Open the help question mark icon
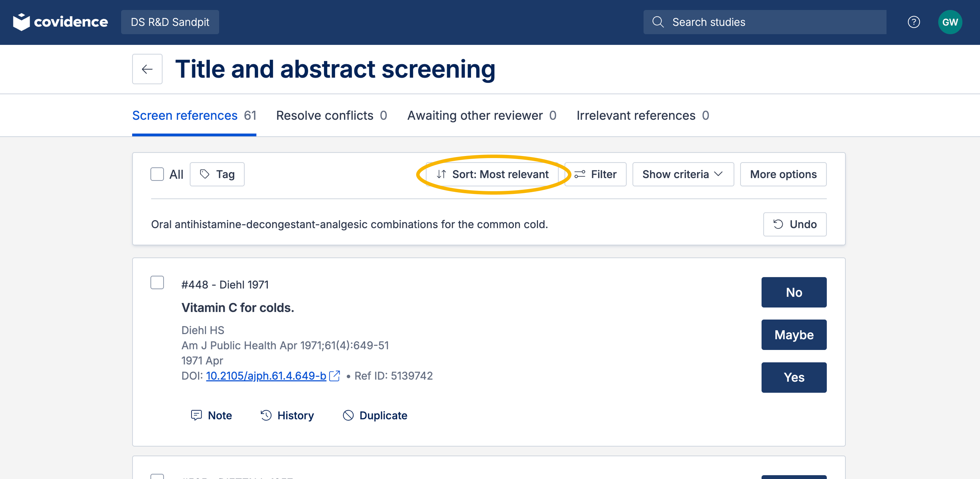The height and width of the screenshot is (479, 980). pos(913,22)
